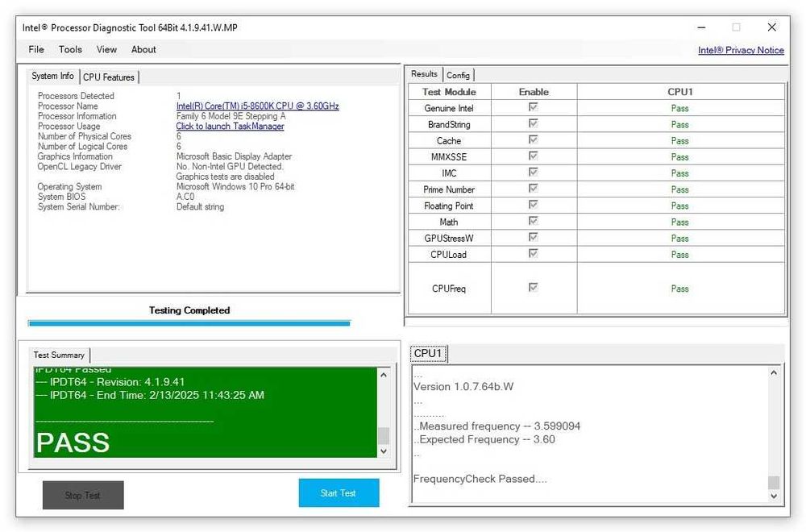Select the Cache test module row label

click(x=449, y=141)
